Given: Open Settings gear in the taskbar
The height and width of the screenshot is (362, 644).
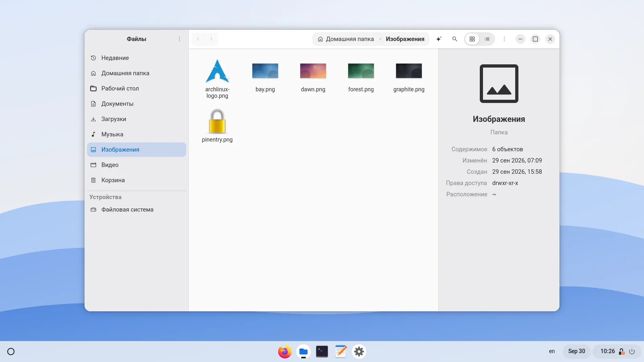Looking at the screenshot, I should [359, 352].
